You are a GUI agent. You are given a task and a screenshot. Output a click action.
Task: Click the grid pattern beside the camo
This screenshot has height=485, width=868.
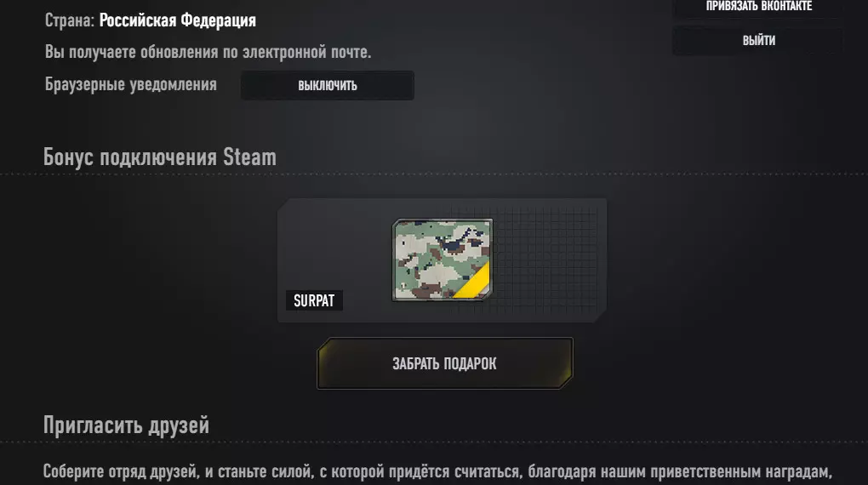tap(545, 258)
